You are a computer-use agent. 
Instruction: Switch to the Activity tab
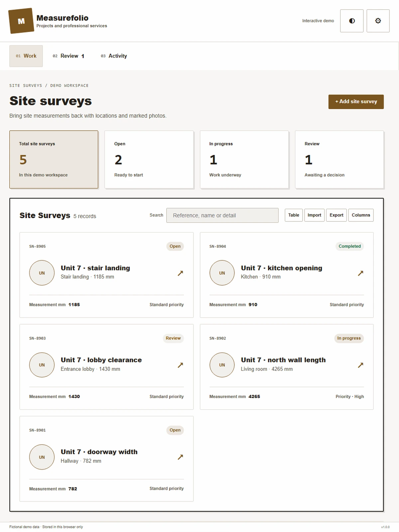tap(114, 56)
